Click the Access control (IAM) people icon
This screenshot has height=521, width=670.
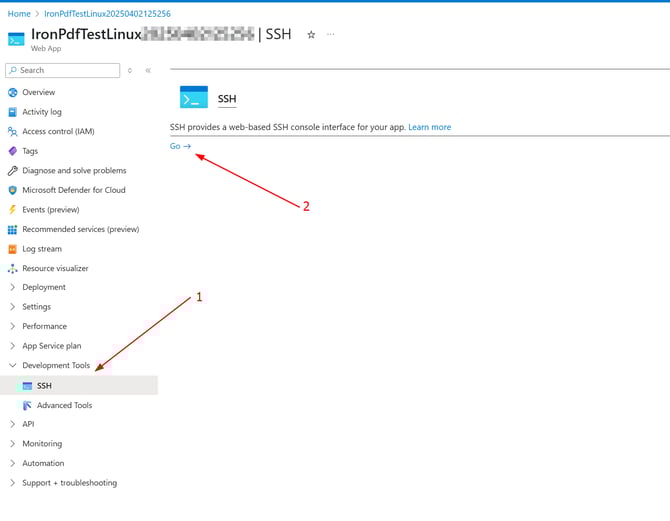(12, 132)
